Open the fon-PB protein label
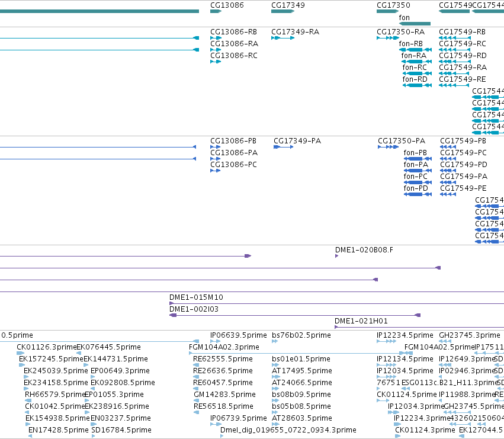 click(415, 153)
